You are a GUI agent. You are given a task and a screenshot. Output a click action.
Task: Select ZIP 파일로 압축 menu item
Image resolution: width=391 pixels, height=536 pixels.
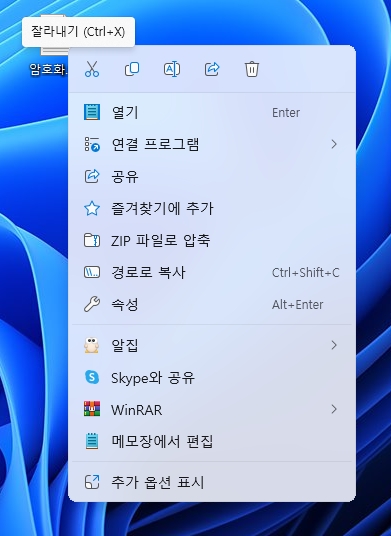tap(212, 240)
